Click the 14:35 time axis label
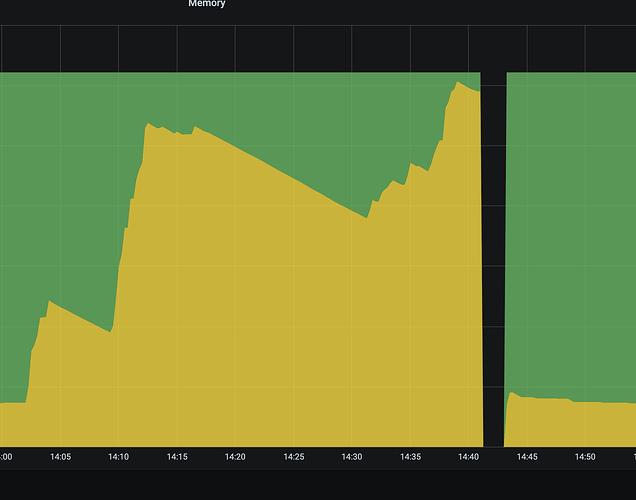 [410, 457]
